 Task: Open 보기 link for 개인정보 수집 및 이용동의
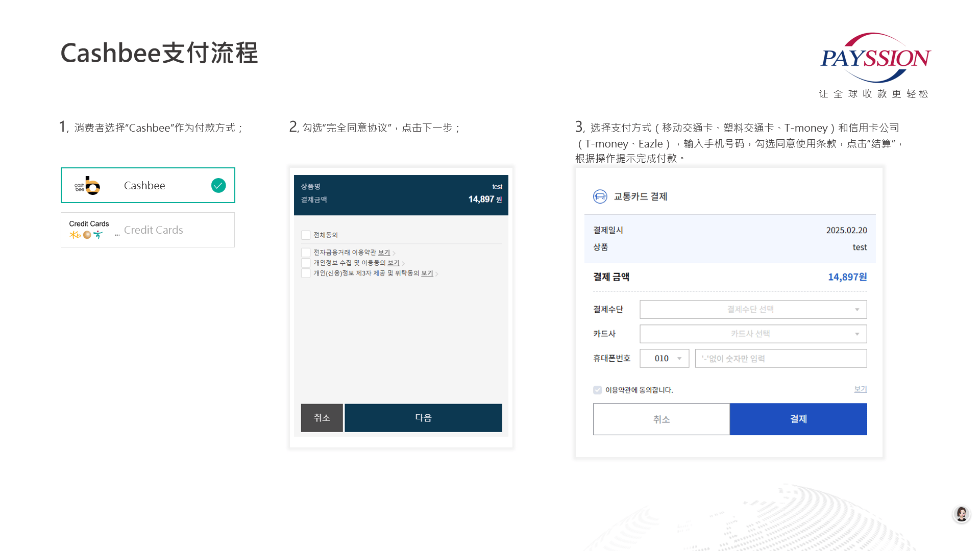(x=394, y=263)
